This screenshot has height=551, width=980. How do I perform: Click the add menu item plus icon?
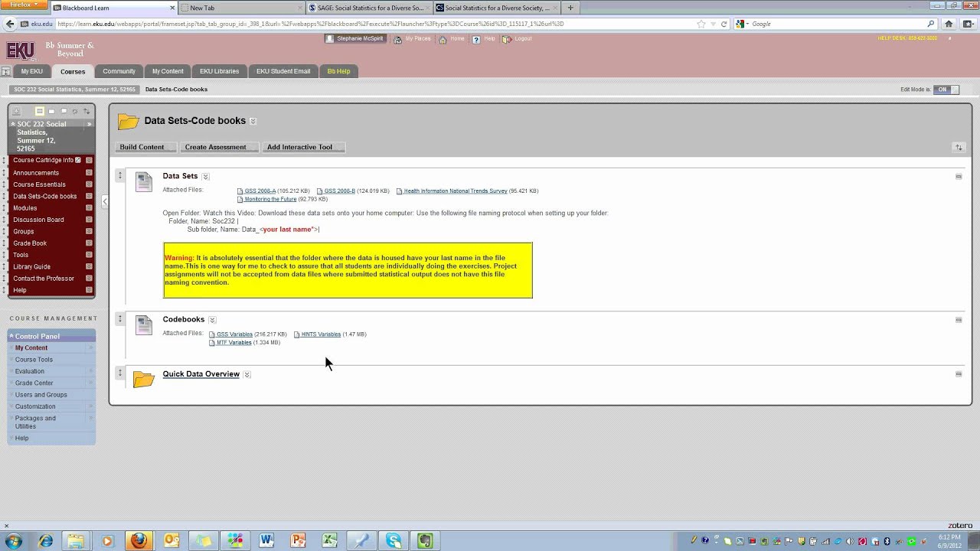[16, 112]
